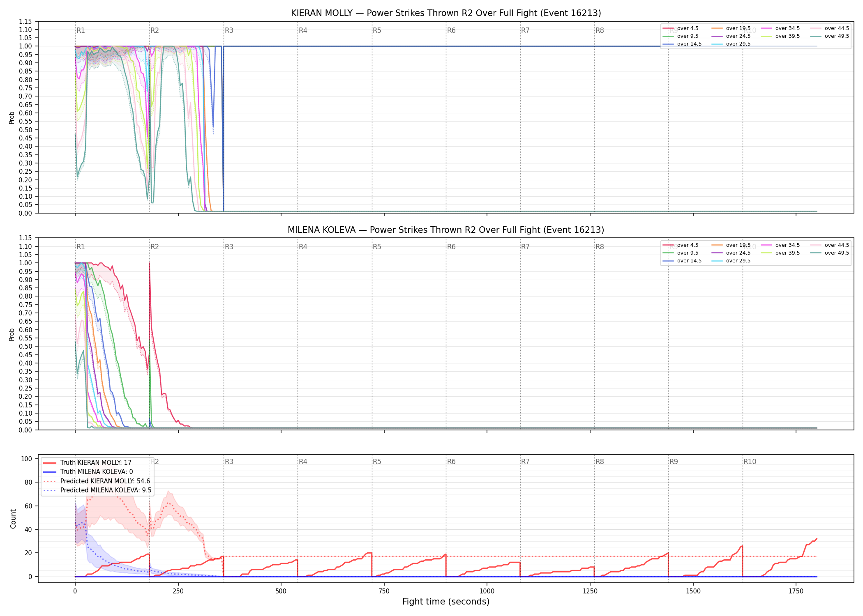
Task: Click the R3 round marker in top chart
Action: click(x=229, y=30)
